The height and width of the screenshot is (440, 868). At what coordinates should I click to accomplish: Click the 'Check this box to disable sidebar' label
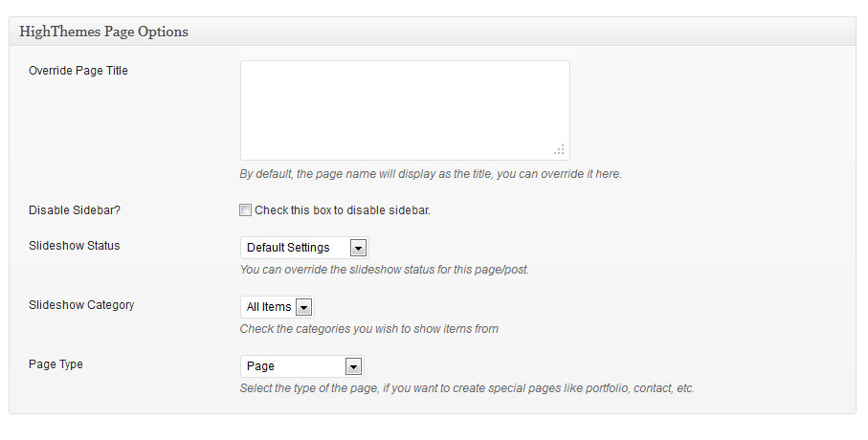342,210
